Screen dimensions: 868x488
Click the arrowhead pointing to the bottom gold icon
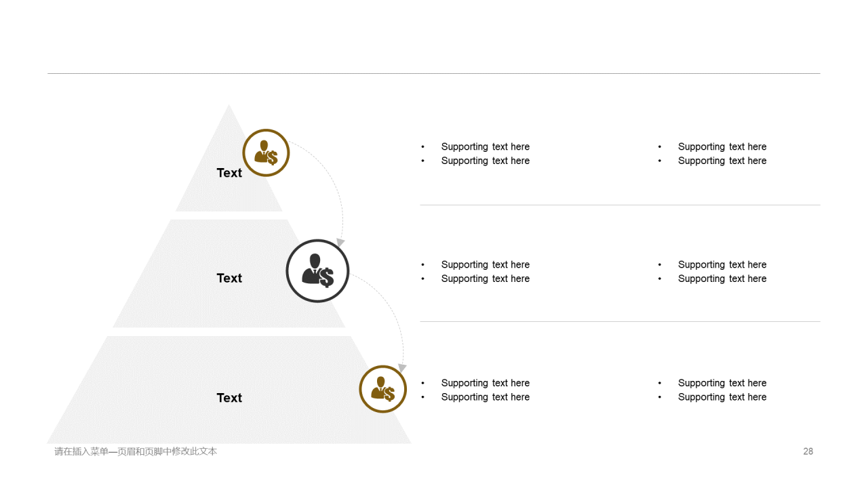[402, 368]
